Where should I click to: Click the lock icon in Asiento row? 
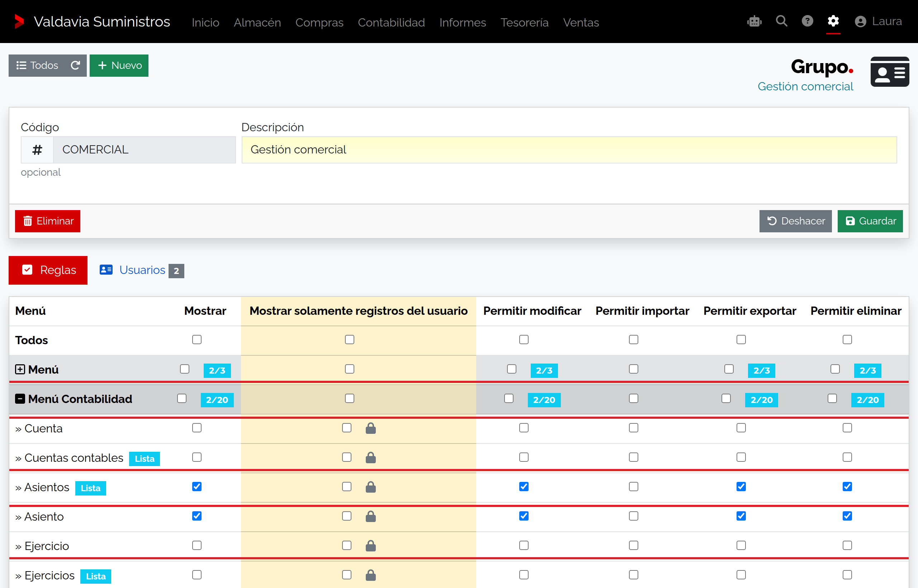(370, 517)
